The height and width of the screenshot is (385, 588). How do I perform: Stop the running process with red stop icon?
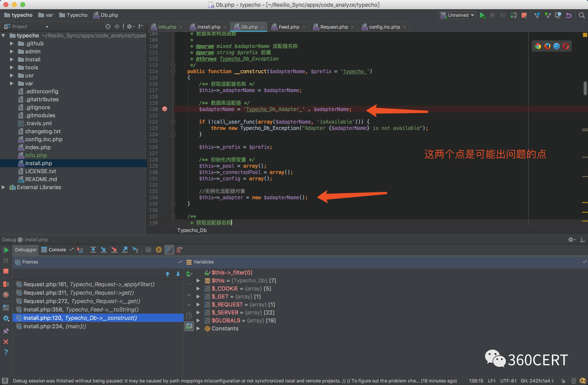(x=524, y=15)
